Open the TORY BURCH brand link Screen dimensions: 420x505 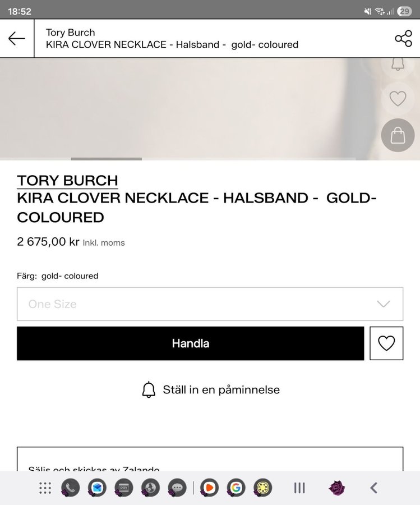click(67, 181)
